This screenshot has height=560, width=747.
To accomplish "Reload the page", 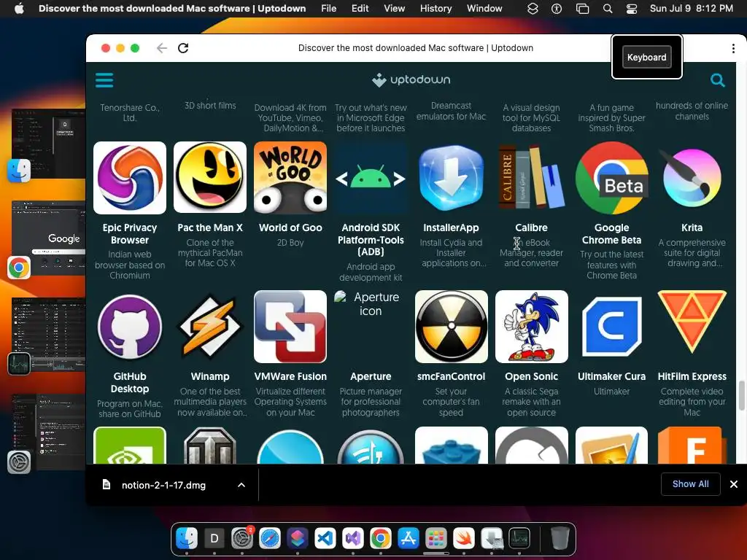I will pyautogui.click(x=183, y=48).
